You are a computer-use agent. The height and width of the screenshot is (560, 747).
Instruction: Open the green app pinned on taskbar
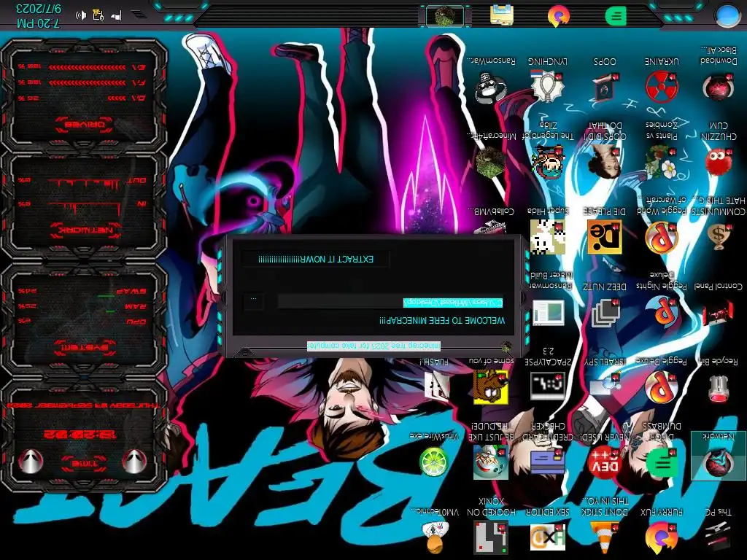616,16
